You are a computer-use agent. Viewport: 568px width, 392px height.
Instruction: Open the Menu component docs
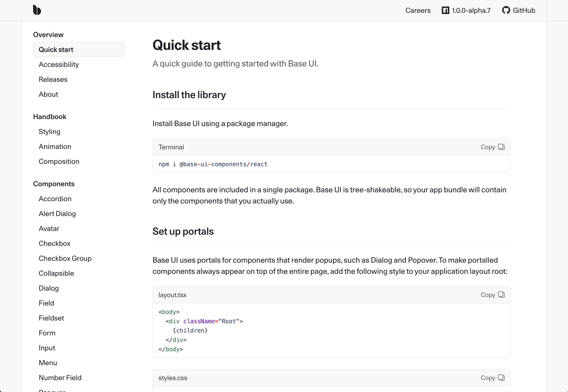pyautogui.click(x=48, y=363)
